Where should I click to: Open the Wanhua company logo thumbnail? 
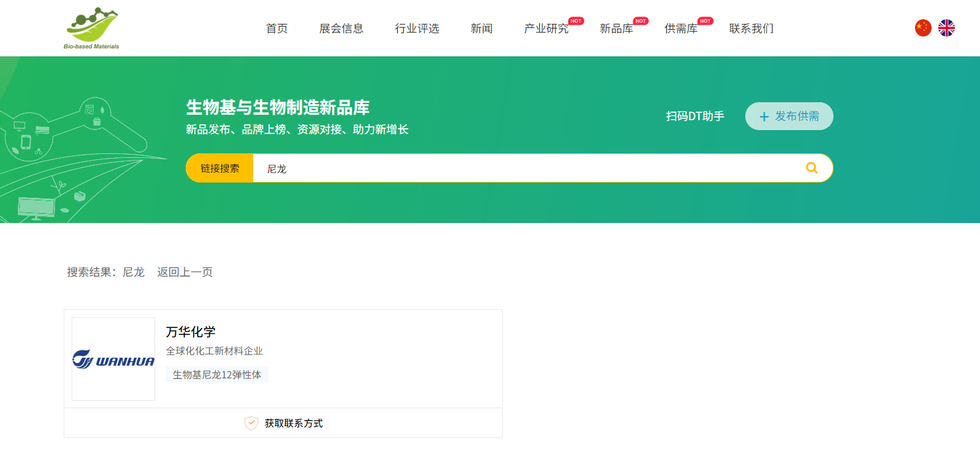coord(113,359)
